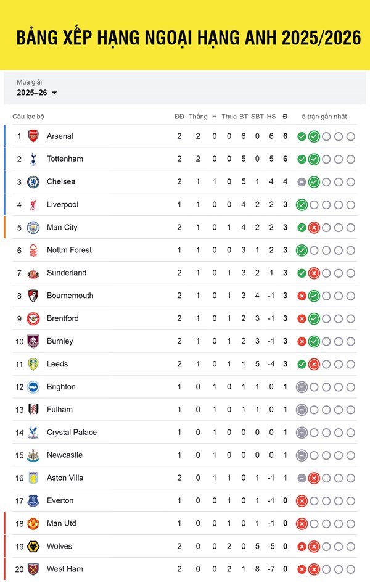Open the 2025–26 season dropdown
Viewport: 370px width, 588px height.
[x=37, y=93]
